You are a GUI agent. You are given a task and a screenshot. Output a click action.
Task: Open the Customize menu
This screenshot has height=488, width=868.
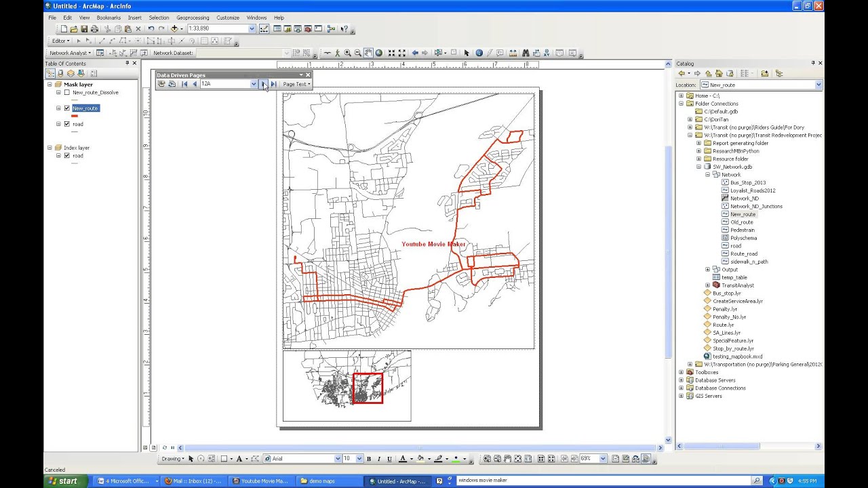point(228,18)
